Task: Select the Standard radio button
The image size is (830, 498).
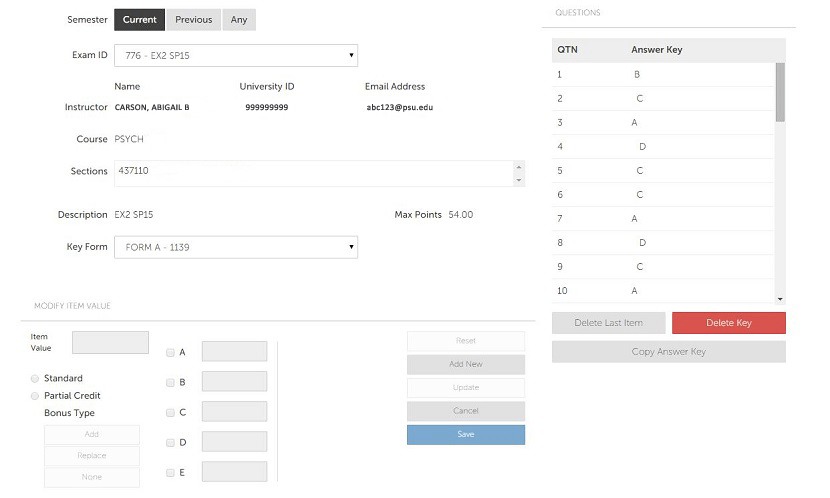Action: tap(35, 378)
